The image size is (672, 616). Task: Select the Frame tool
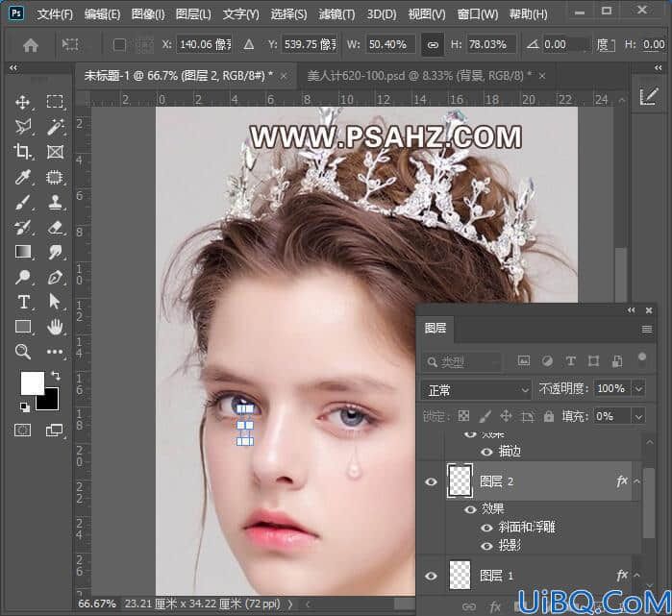click(56, 152)
